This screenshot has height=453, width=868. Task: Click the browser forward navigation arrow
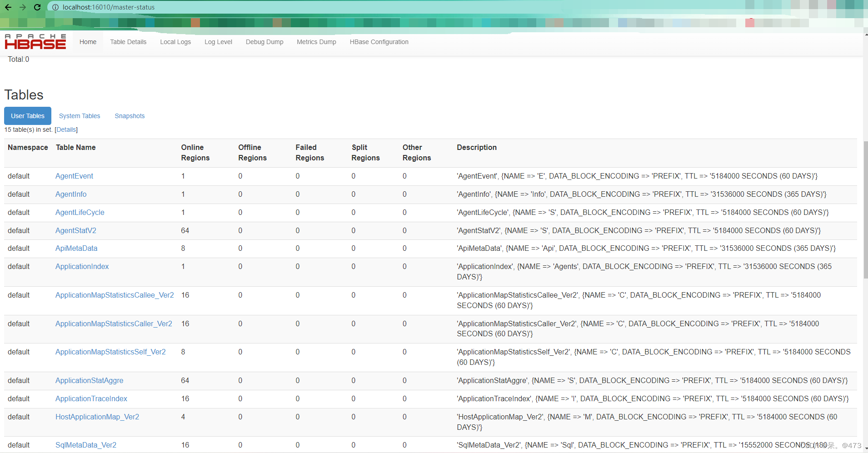(x=22, y=7)
